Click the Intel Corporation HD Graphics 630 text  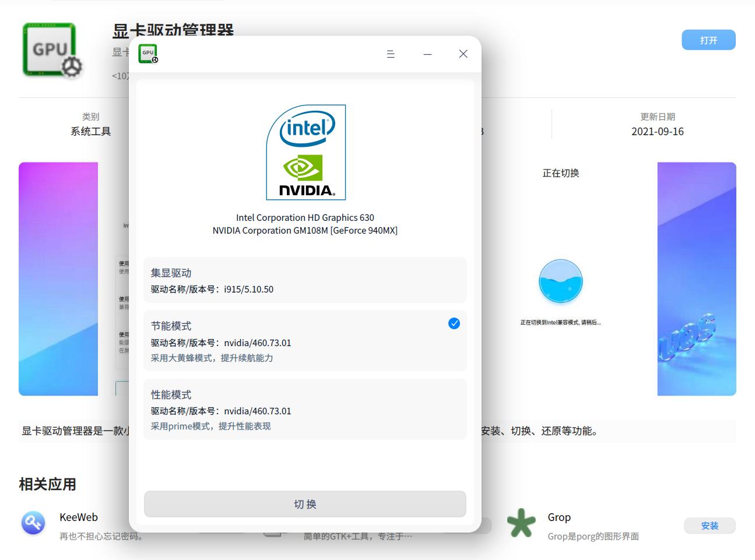tap(305, 217)
